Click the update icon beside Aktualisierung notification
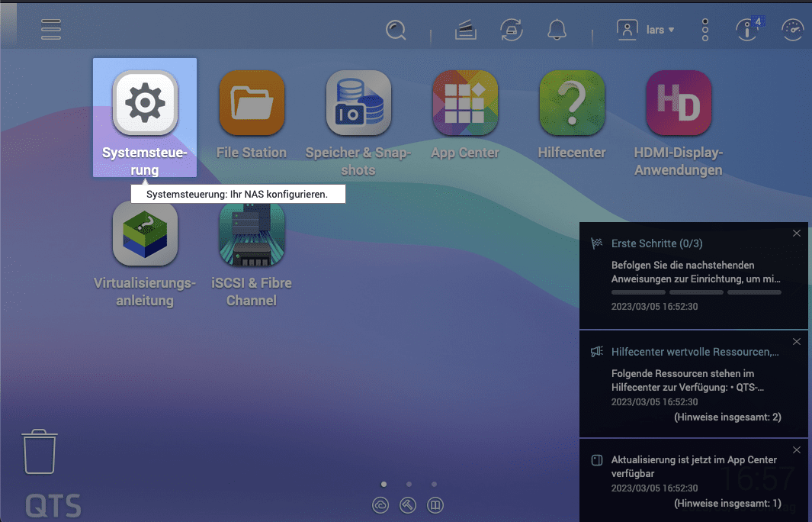Viewport: 812px width, 522px height. tap(597, 459)
